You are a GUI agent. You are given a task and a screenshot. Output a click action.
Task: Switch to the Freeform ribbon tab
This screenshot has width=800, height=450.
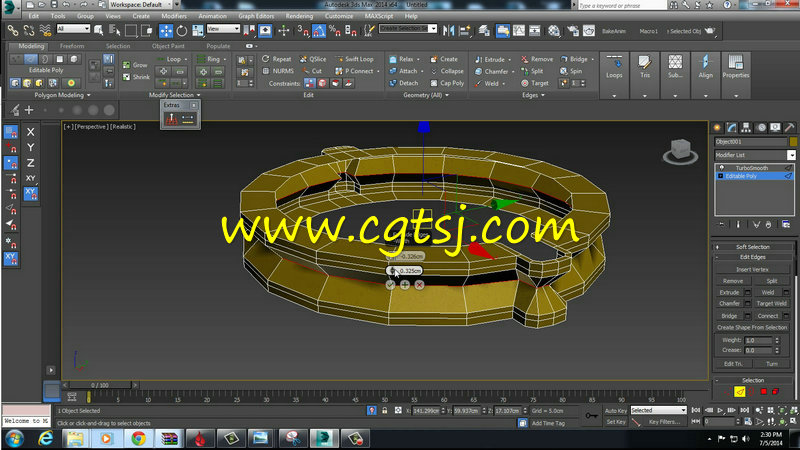coord(72,46)
